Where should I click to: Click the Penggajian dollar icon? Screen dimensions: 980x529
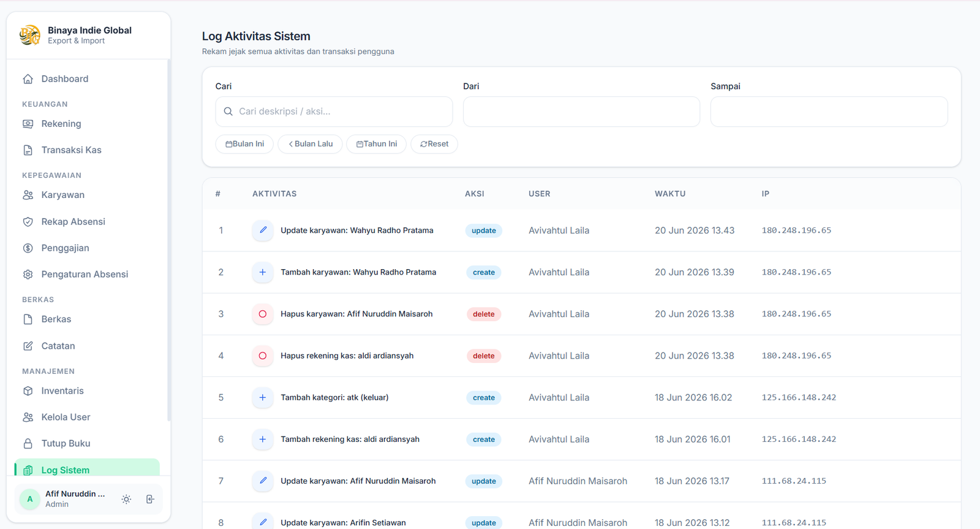(x=28, y=248)
